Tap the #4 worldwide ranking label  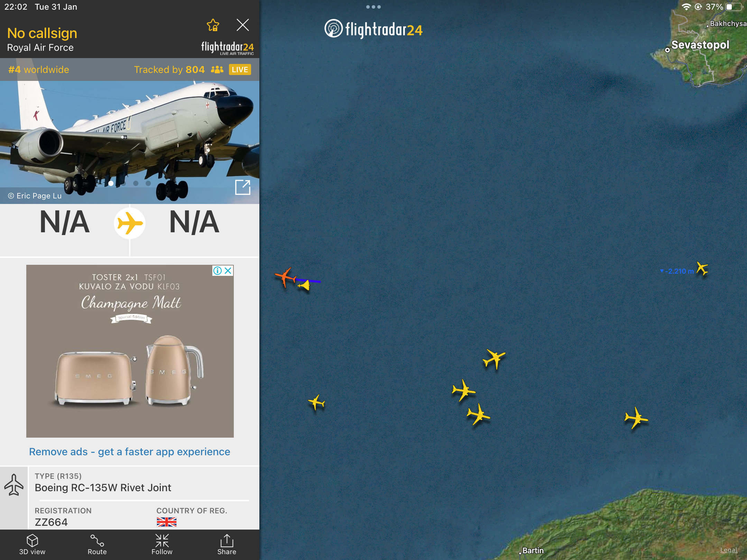[x=39, y=70]
